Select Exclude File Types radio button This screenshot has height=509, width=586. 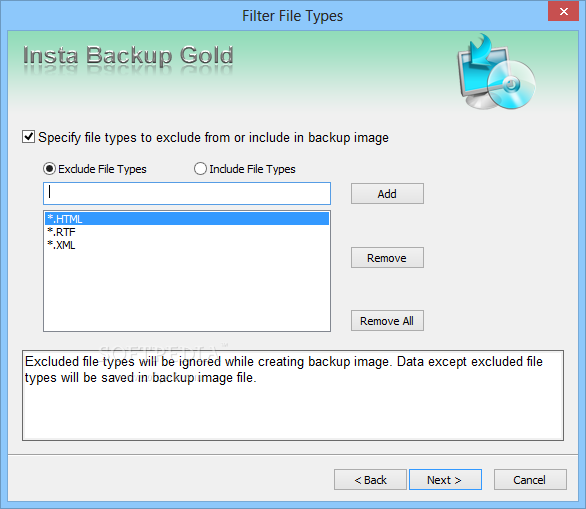tap(49, 169)
